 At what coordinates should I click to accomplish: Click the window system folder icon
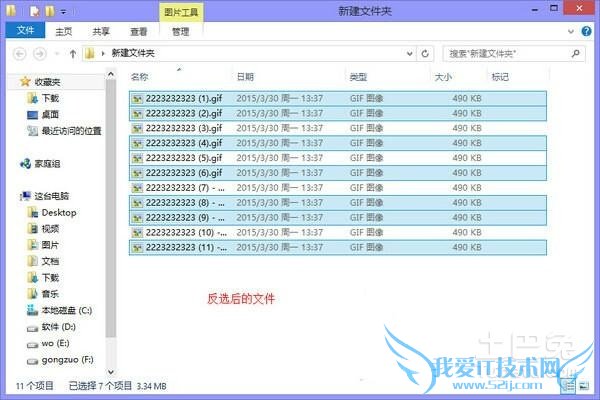pos(11,11)
